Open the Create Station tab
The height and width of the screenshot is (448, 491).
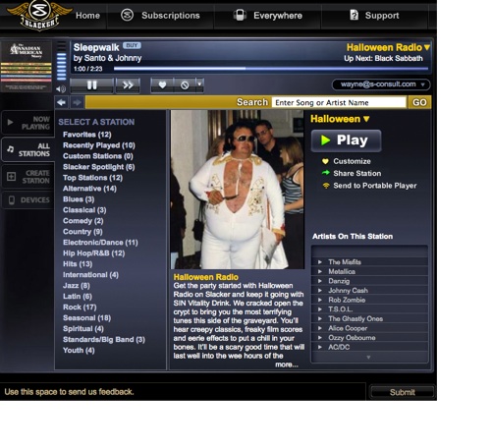pyautogui.click(x=27, y=177)
